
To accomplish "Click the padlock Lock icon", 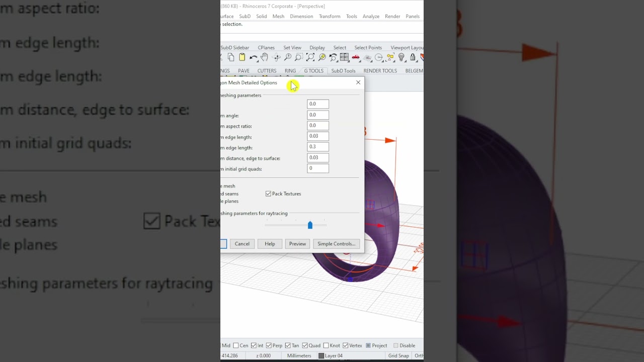I will [413, 57].
